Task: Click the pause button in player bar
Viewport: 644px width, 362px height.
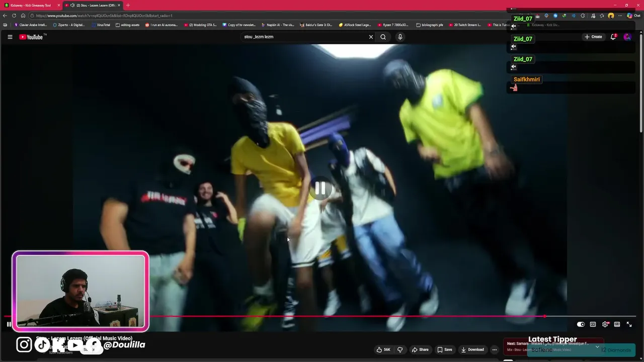Action: click(x=9, y=324)
